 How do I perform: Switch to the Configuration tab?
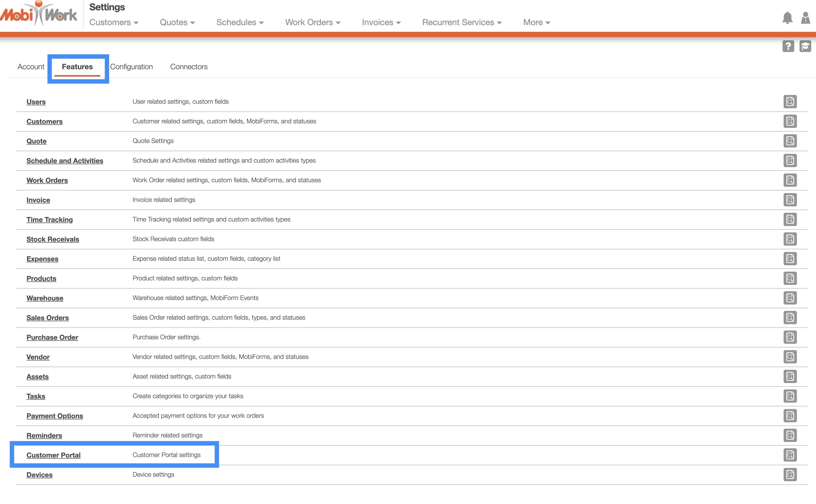point(131,67)
